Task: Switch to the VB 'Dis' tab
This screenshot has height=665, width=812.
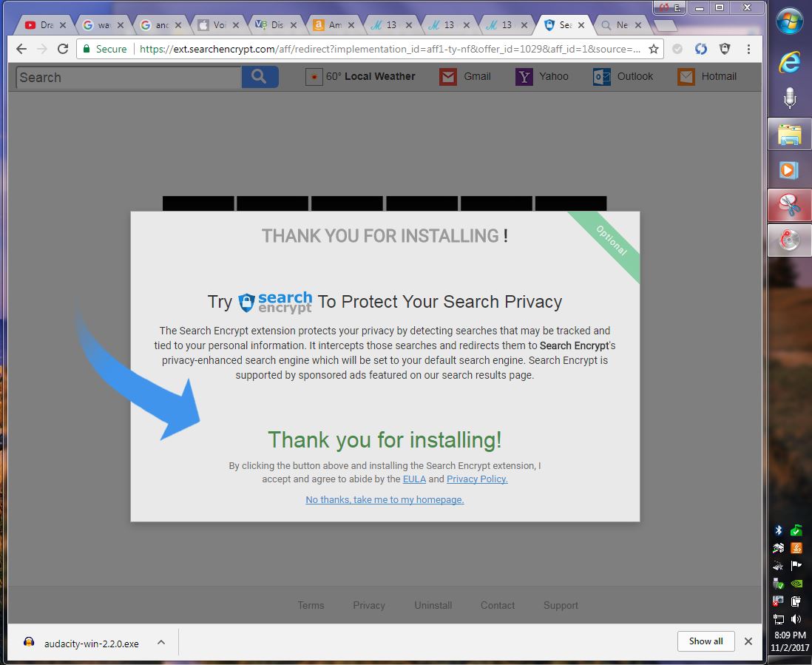Action: (x=275, y=25)
